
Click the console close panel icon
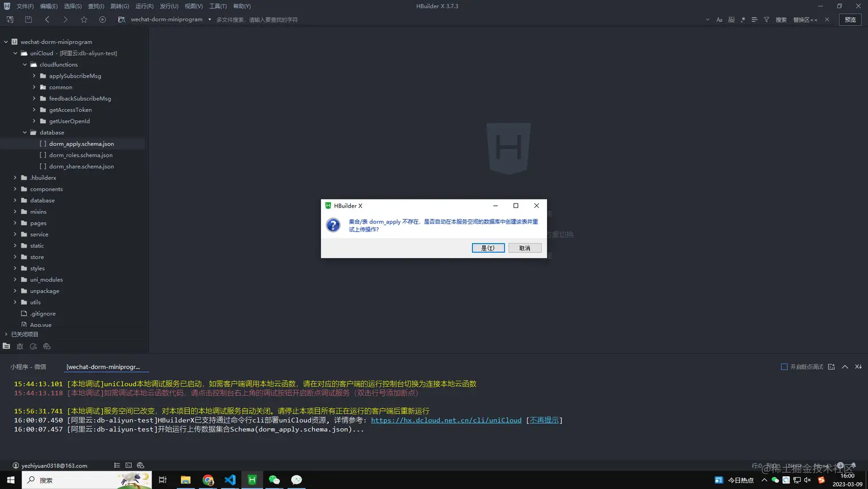[x=858, y=367]
